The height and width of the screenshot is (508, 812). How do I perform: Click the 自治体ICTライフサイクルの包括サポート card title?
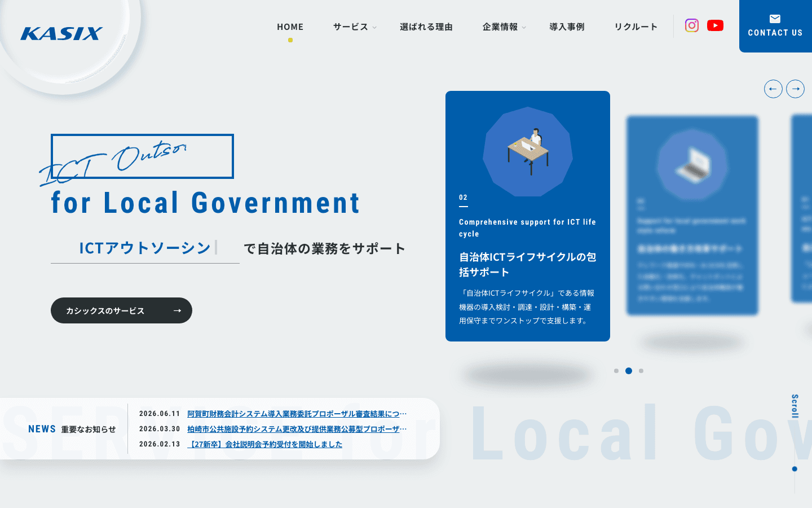(528, 264)
